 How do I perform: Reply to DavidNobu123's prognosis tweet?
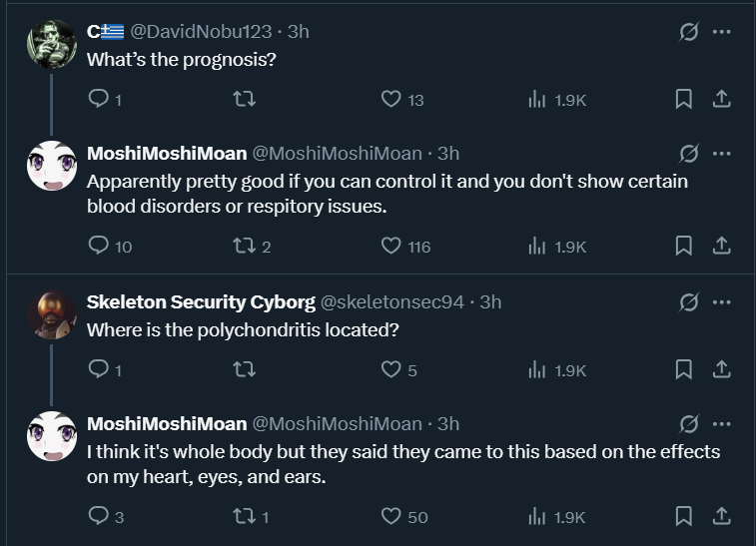pyautogui.click(x=98, y=99)
